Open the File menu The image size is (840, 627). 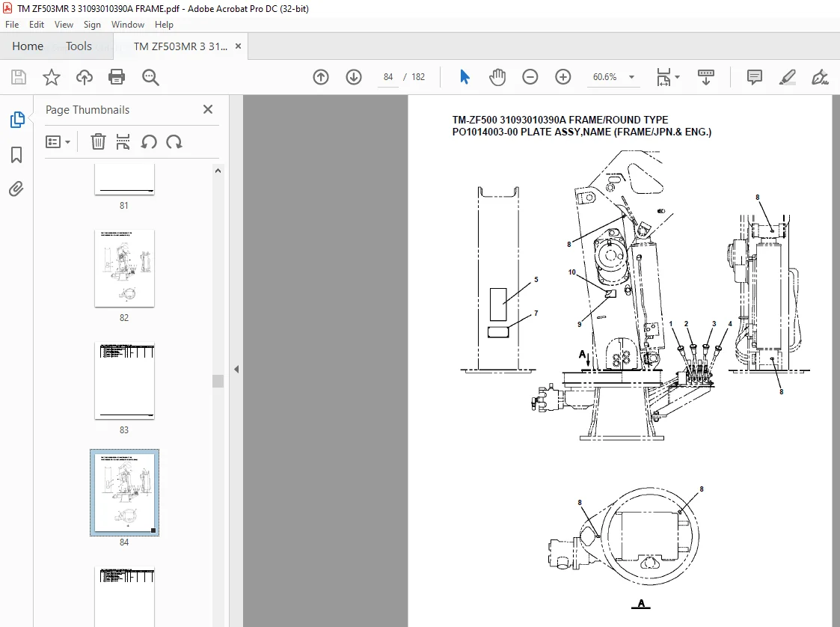(x=12, y=25)
